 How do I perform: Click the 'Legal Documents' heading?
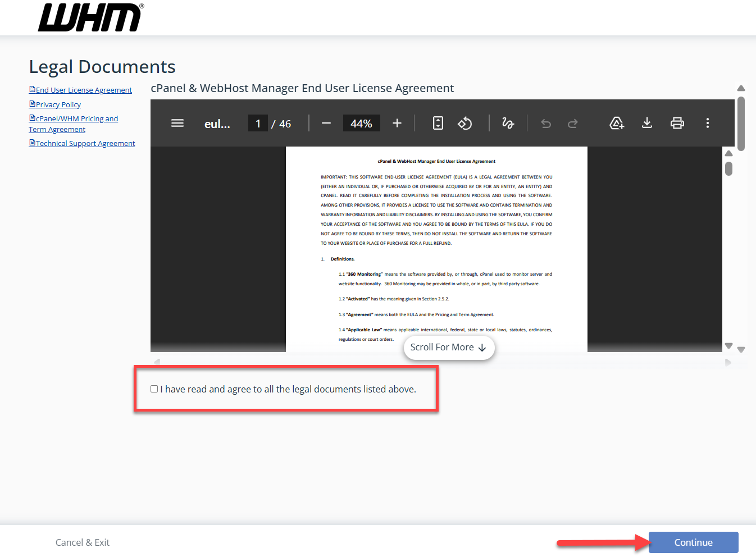102,67
